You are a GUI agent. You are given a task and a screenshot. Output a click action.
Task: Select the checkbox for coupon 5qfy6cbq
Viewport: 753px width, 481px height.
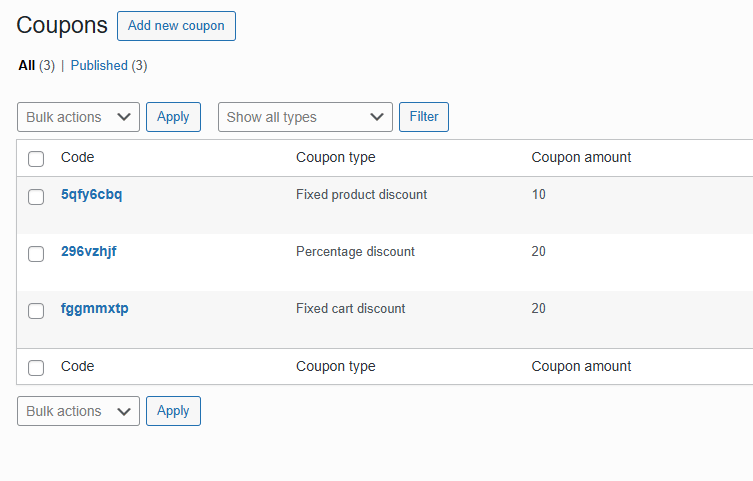click(x=36, y=197)
